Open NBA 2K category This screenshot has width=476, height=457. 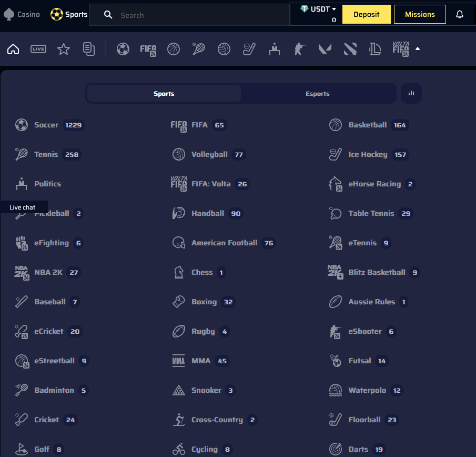pos(48,272)
